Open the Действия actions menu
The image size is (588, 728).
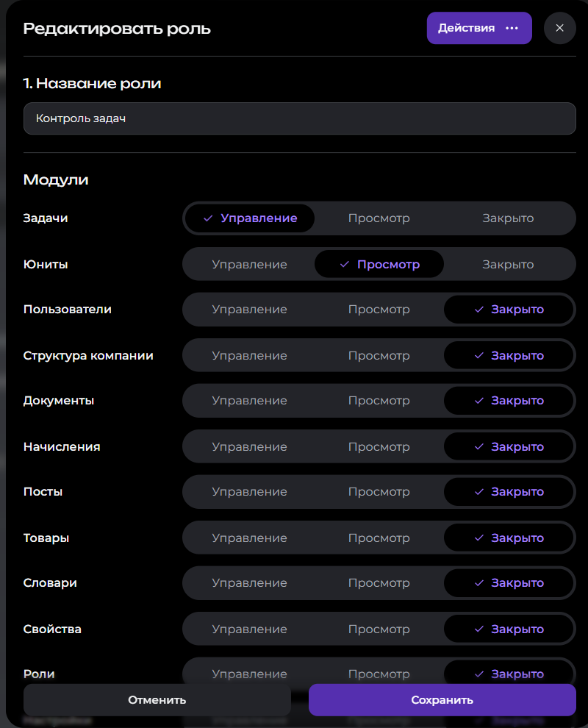tap(479, 28)
